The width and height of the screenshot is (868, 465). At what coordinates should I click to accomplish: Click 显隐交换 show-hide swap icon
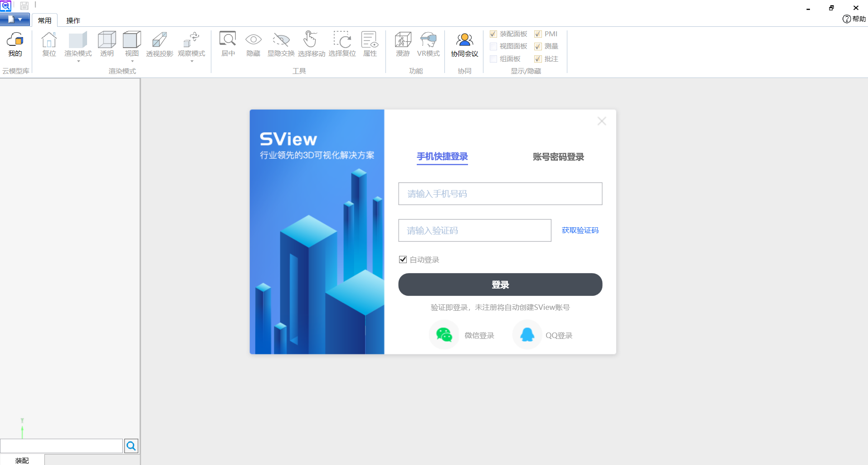click(281, 40)
